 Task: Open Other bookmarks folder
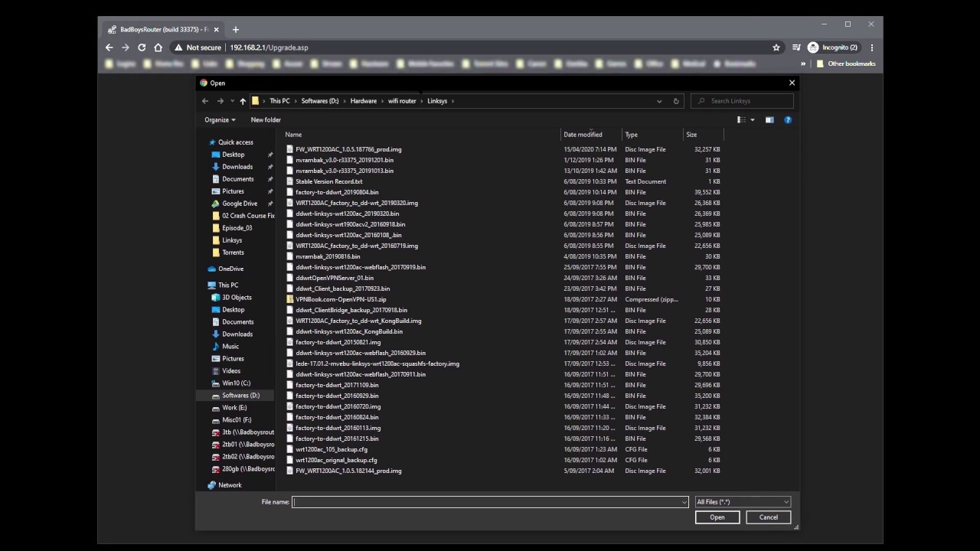click(x=846, y=64)
